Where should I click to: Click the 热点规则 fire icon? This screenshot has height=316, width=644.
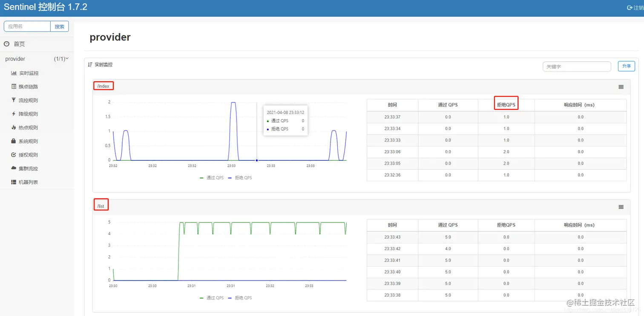coord(14,127)
